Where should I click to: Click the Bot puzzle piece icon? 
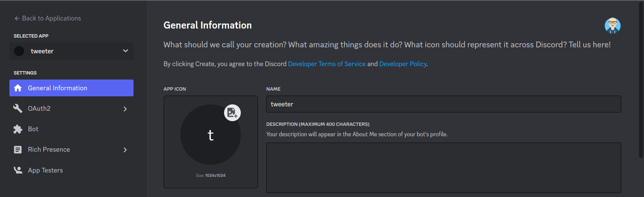tap(18, 129)
